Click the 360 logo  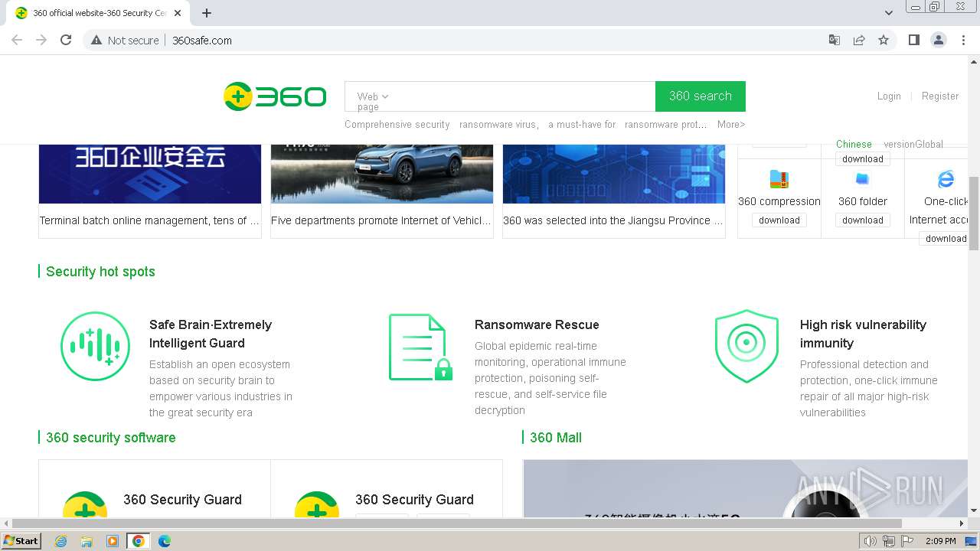pyautogui.click(x=274, y=96)
